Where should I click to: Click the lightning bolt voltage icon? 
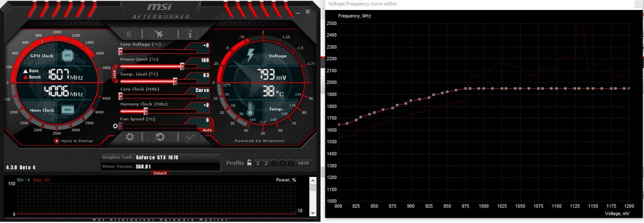coord(250,55)
